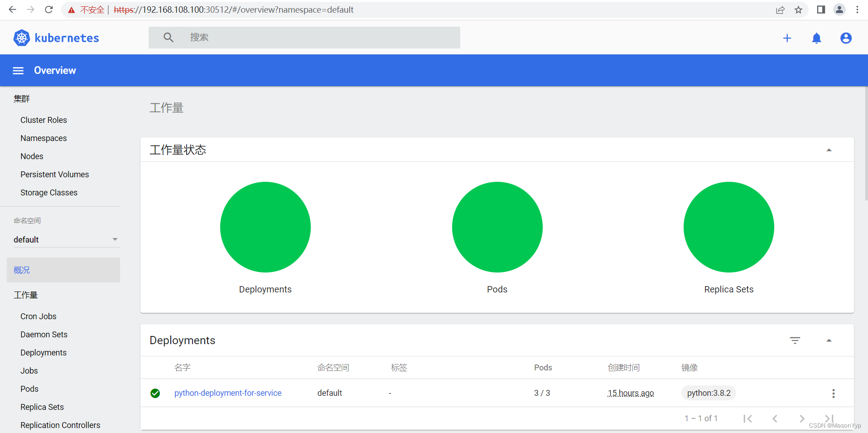Screen dimensions: 868x433
Task: Open the filter icon in Deployments panel
Action: point(796,340)
